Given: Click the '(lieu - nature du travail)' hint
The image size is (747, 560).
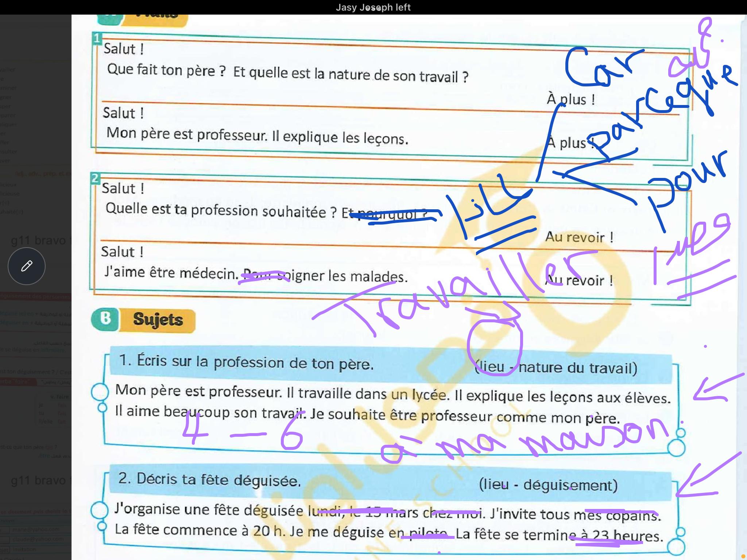Looking at the screenshot, I should 556,367.
